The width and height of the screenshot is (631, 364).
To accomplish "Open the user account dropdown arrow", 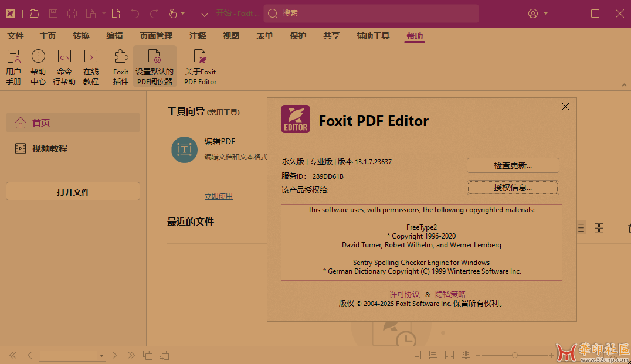I will pos(546,13).
